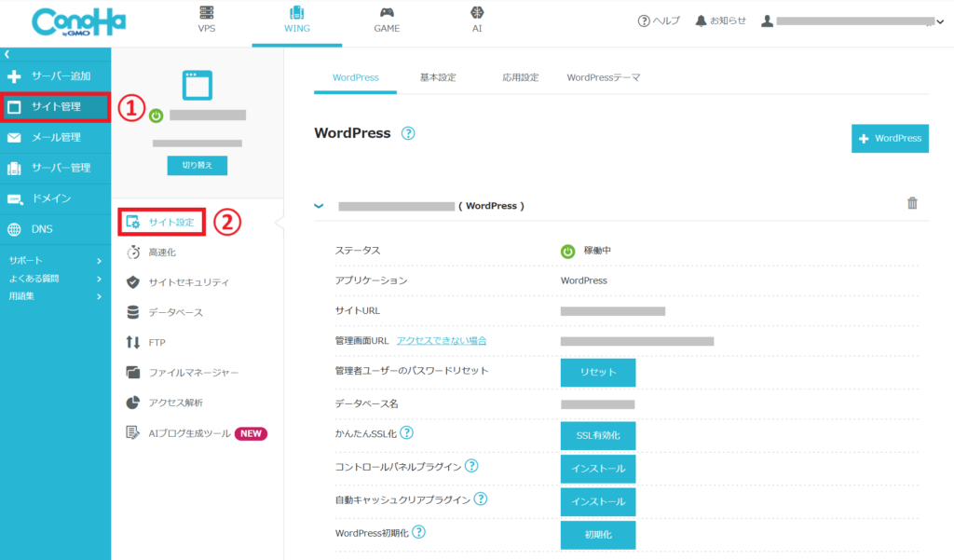The width and height of the screenshot is (954, 560).
Task: Click the SSL有効化 button
Action: (x=598, y=436)
